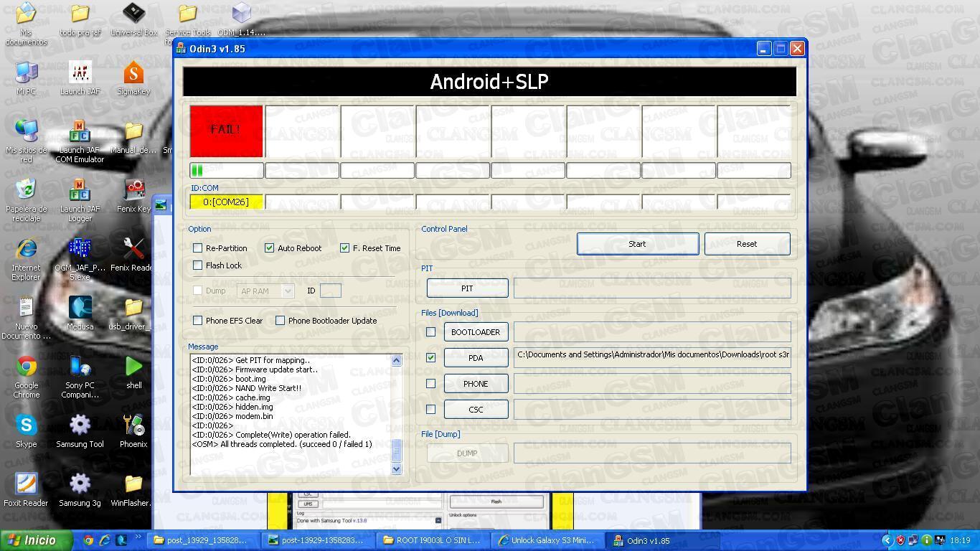Uncheck the F. Reset Time option

[345, 248]
